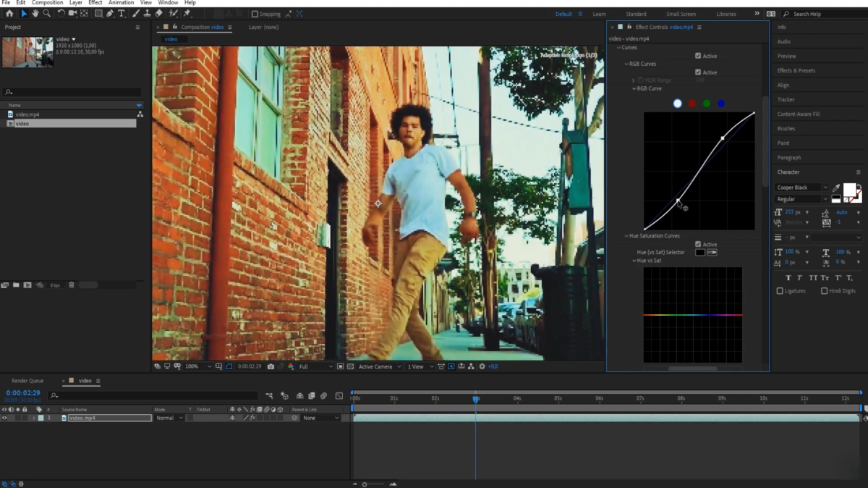
Task: Uncheck the Curves Active checkbox
Action: coord(698,56)
